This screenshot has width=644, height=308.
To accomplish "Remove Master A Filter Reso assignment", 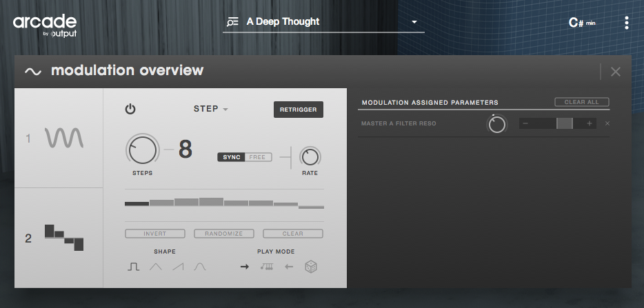I will pos(607,123).
